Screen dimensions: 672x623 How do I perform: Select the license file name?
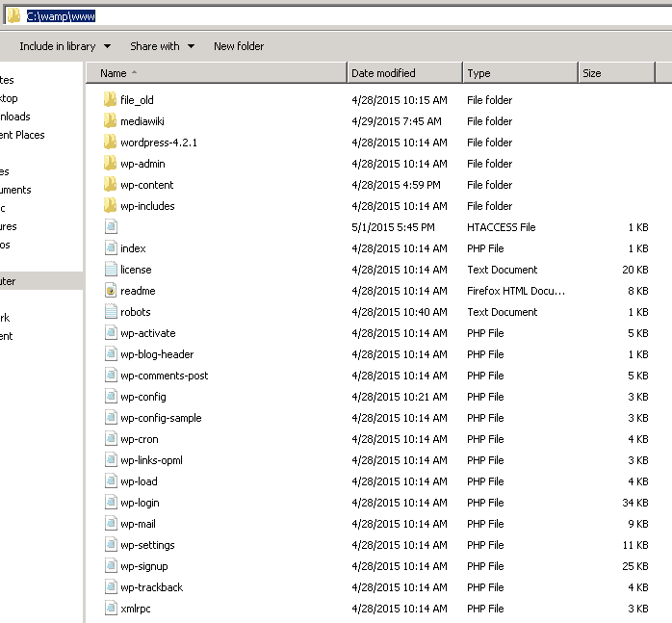click(136, 270)
